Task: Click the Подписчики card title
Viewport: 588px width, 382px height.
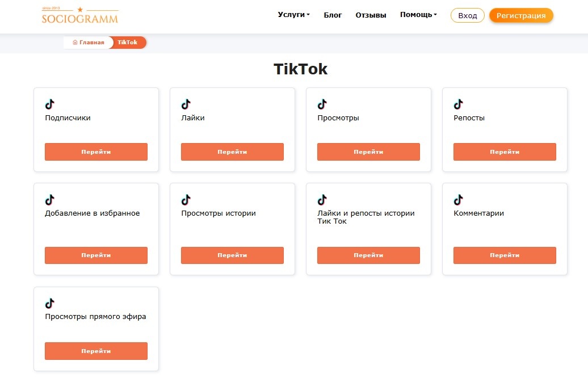Action: pyautogui.click(x=68, y=117)
